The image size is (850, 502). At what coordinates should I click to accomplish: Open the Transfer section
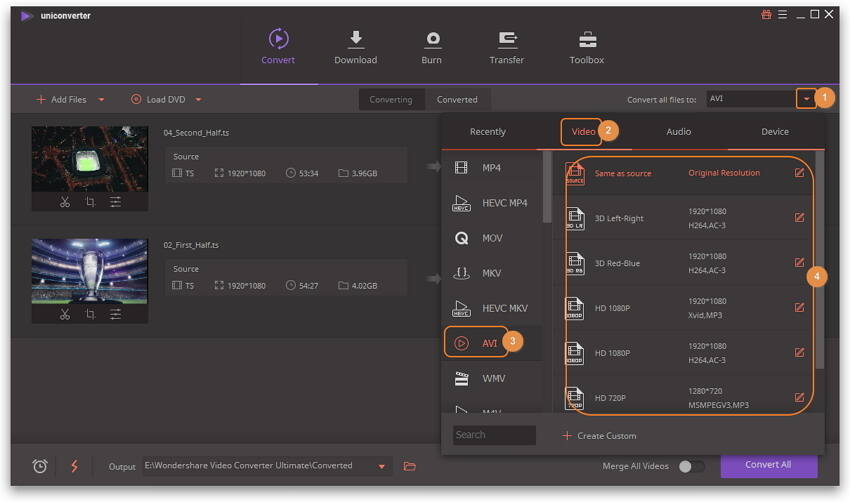pos(507,47)
